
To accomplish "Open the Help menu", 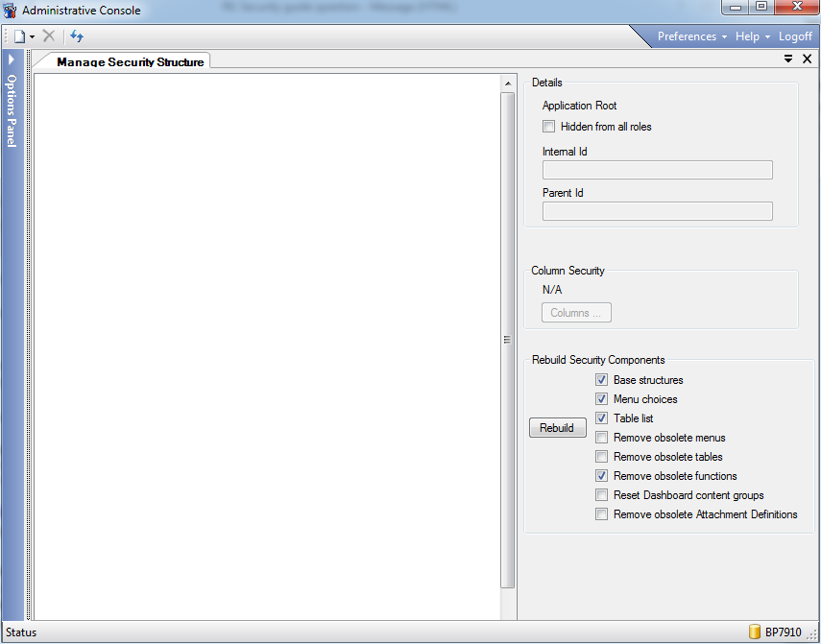I will (x=753, y=36).
